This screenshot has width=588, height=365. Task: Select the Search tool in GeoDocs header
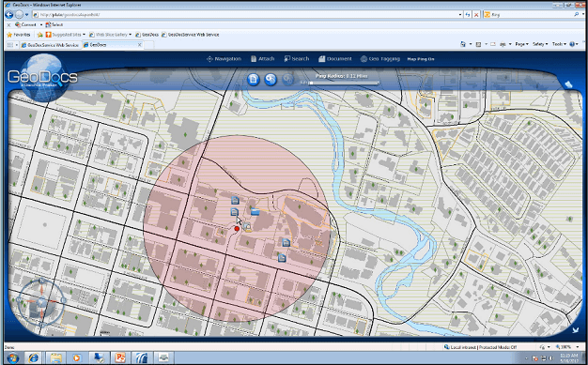point(296,59)
